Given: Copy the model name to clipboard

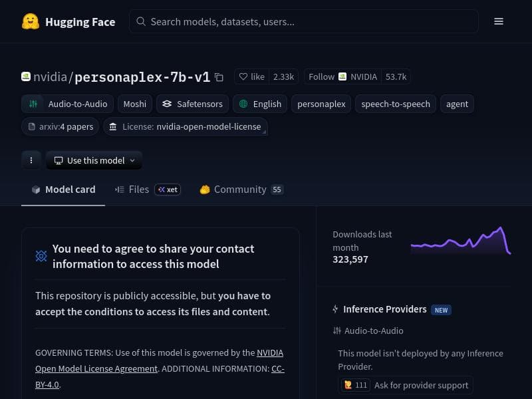Looking at the screenshot, I should click(219, 77).
